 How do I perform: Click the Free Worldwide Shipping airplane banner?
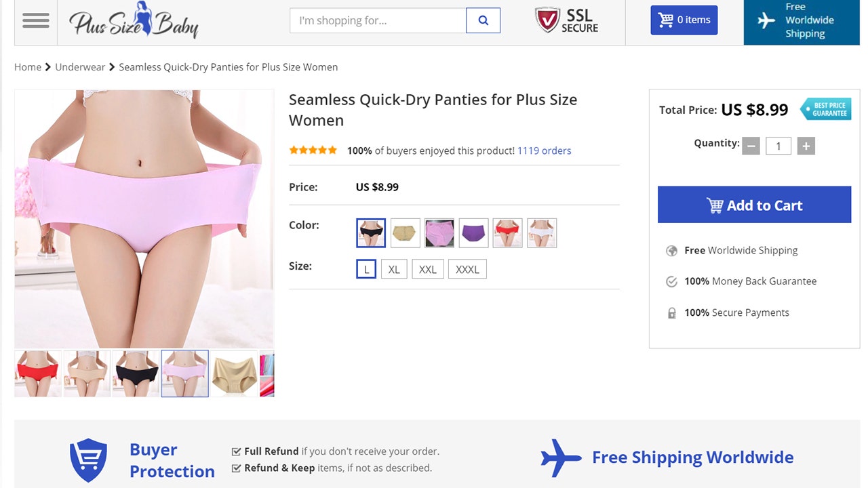801,21
